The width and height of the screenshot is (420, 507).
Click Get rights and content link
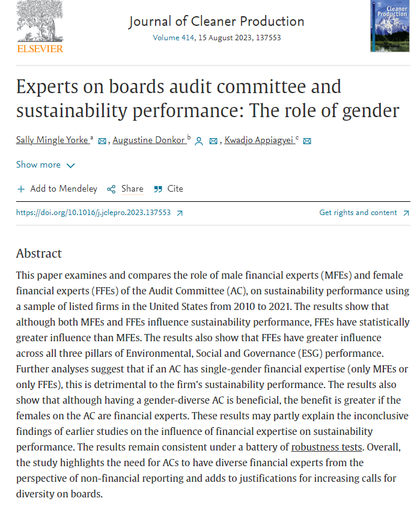click(358, 213)
